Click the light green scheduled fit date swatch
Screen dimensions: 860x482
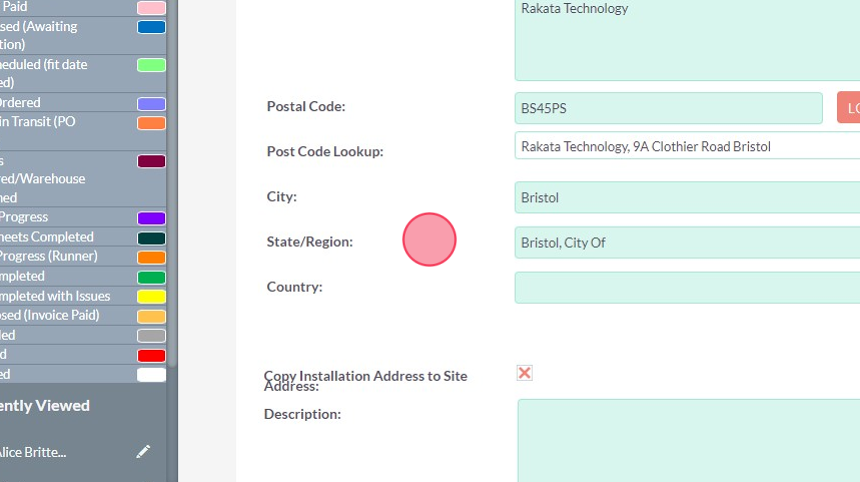tap(151, 65)
